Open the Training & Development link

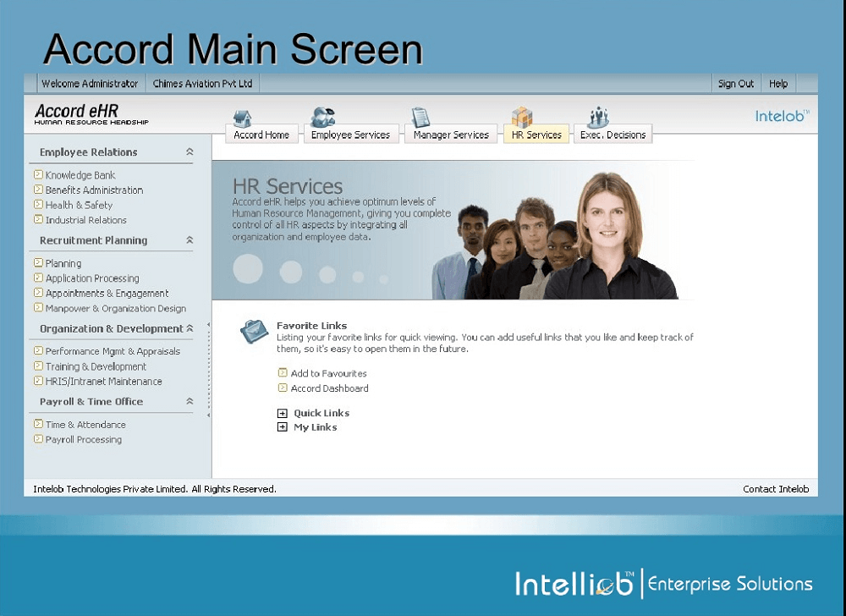(x=96, y=366)
